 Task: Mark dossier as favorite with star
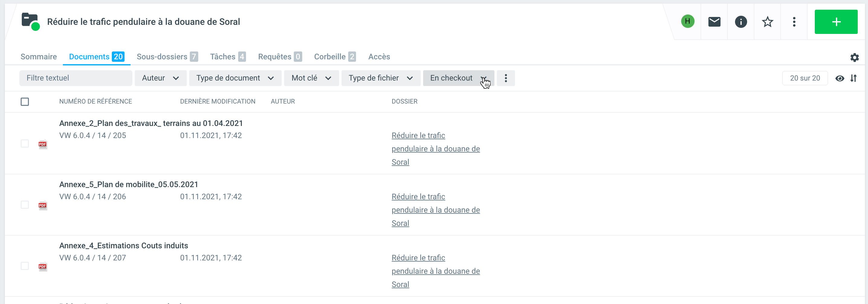[x=767, y=22]
